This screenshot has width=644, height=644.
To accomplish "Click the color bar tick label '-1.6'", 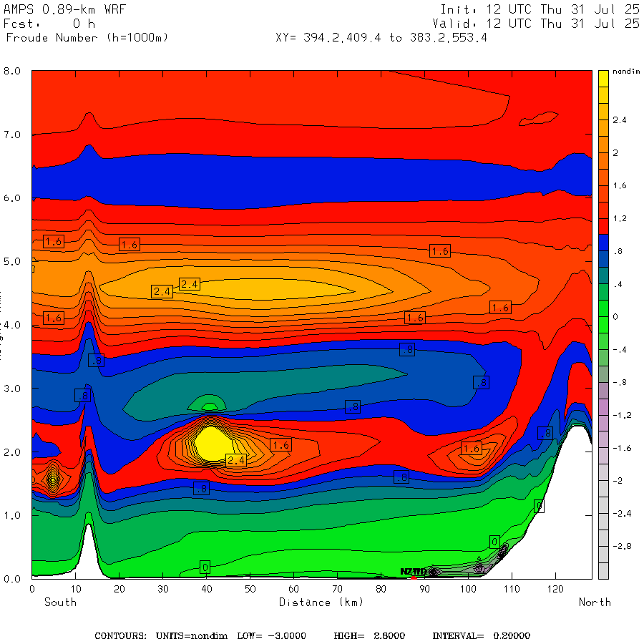I will tap(622, 448).
